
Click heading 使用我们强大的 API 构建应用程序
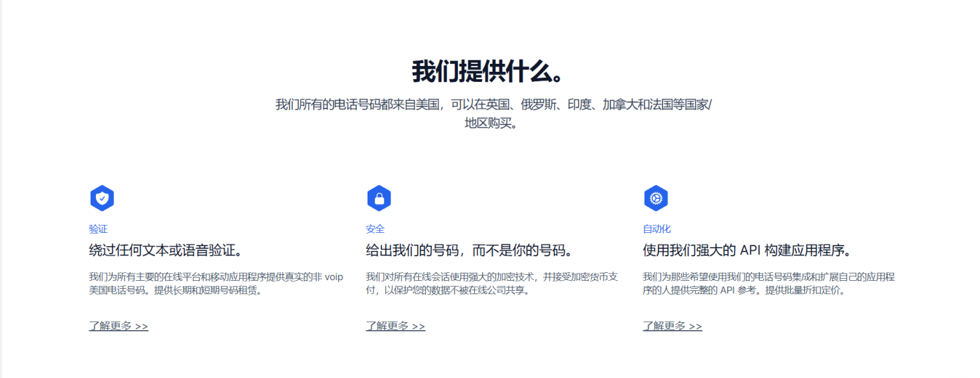[x=747, y=251]
